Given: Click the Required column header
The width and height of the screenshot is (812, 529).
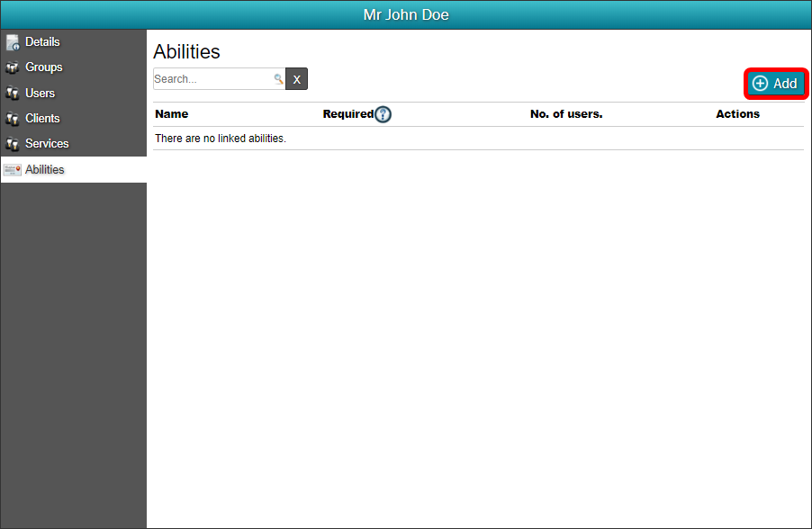Looking at the screenshot, I should (348, 114).
